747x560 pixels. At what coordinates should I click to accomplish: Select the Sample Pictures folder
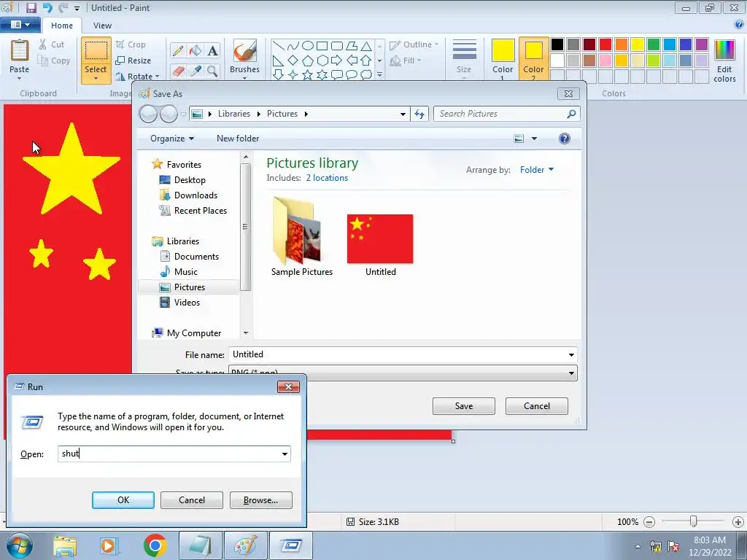(x=302, y=237)
